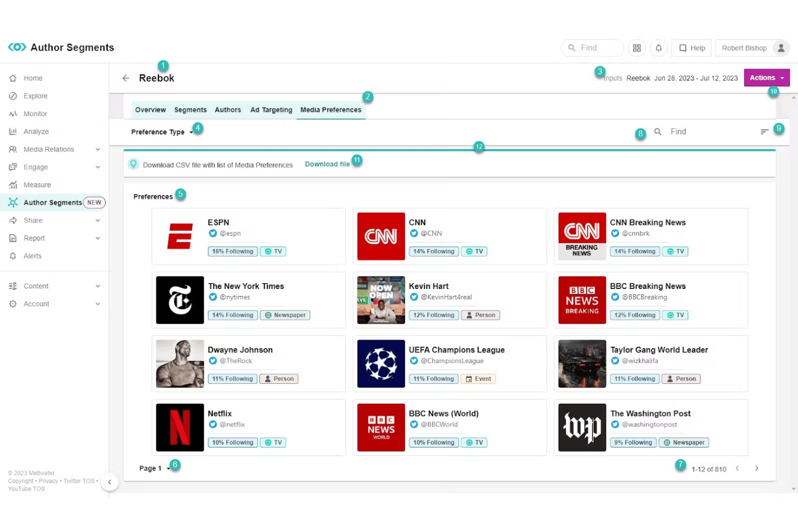Click the CNN logo thumbnail
798x532 pixels.
click(x=381, y=236)
